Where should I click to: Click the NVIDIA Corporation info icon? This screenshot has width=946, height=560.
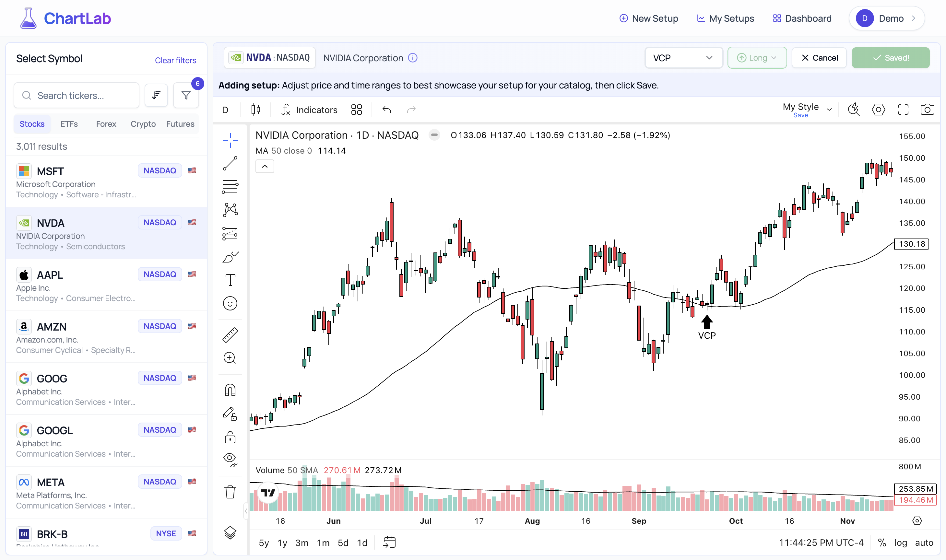point(413,58)
